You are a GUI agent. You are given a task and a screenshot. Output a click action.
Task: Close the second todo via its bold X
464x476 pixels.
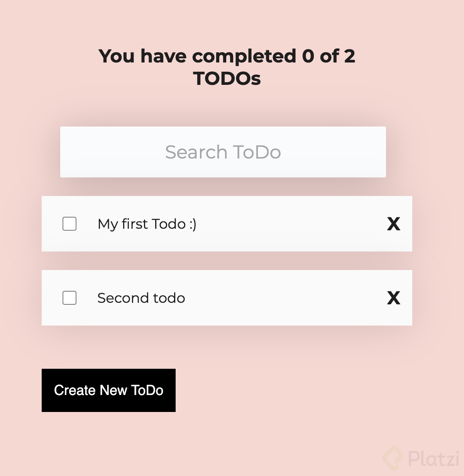pyautogui.click(x=393, y=298)
